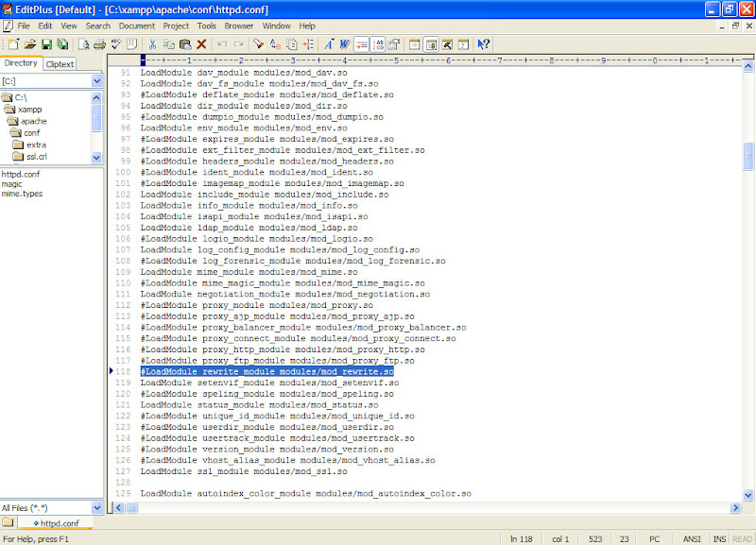Run the ABC spell check
The width and height of the screenshot is (756, 545).
pos(115,44)
